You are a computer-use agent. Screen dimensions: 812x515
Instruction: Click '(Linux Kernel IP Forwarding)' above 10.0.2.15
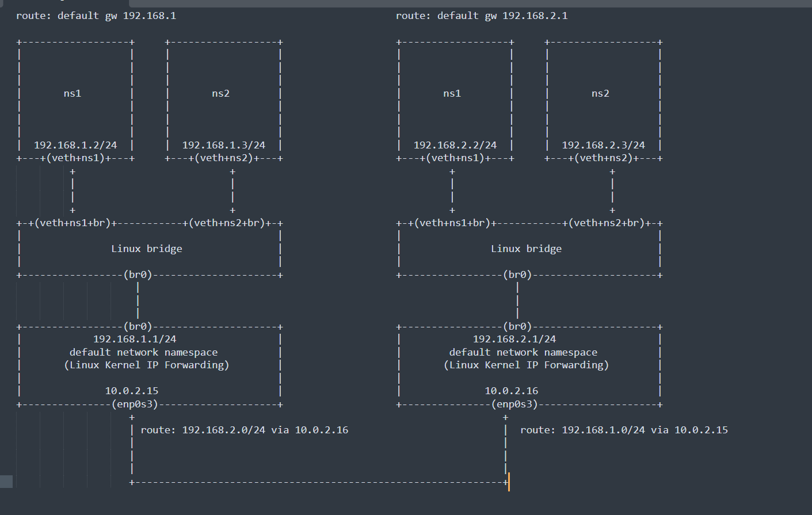coord(147,365)
